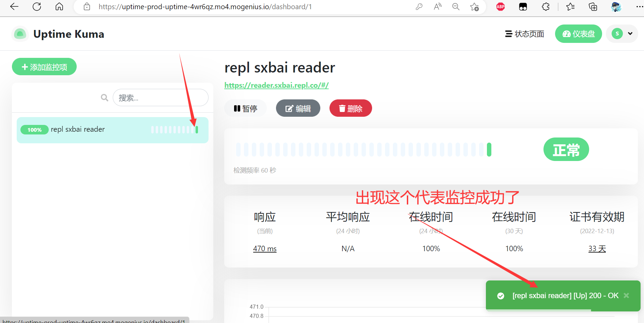Click the 添加监控项 add monitor button

point(44,67)
